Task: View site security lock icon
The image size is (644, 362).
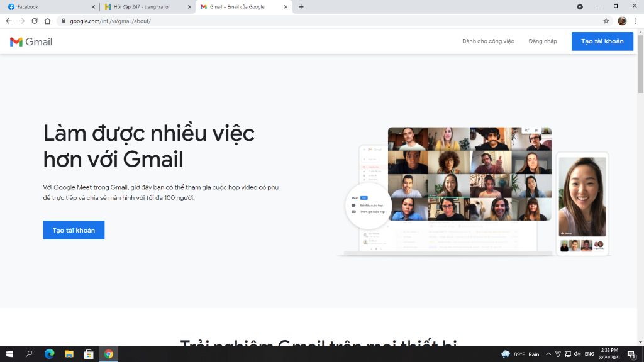Action: (x=64, y=21)
